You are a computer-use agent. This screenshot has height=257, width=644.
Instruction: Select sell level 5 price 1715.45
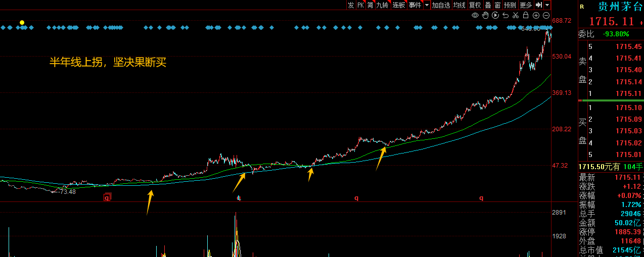(x=628, y=46)
